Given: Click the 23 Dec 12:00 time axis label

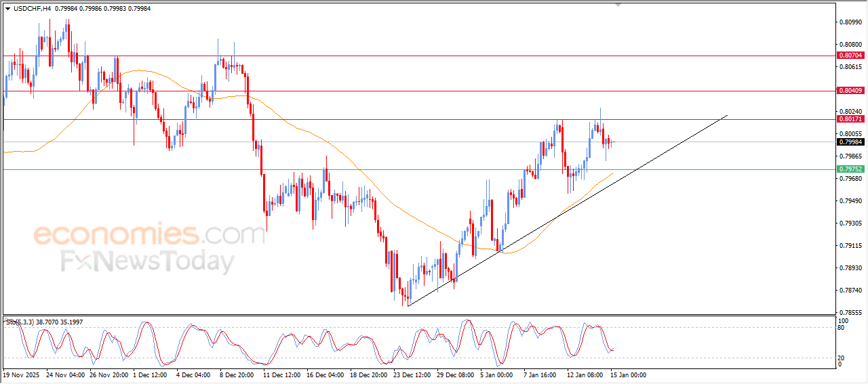Looking at the screenshot, I should [412, 374].
